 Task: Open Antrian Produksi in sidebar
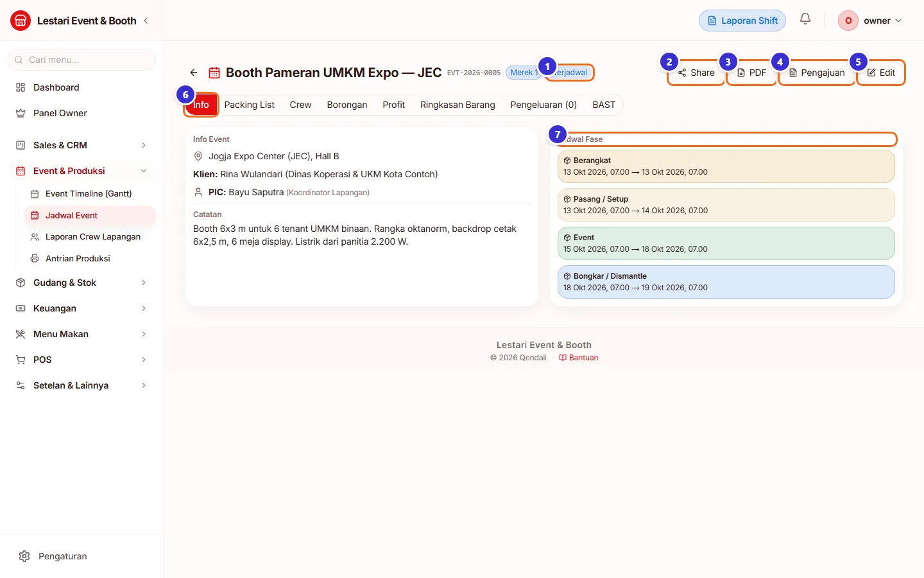click(89, 258)
